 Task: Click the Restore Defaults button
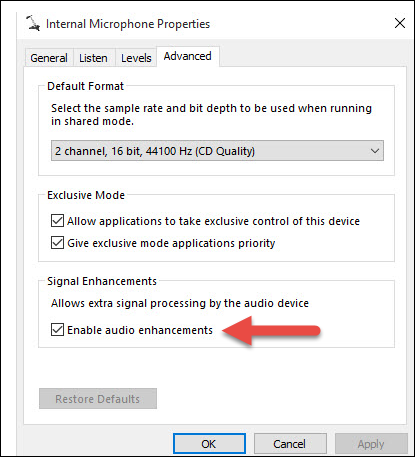[98, 399]
